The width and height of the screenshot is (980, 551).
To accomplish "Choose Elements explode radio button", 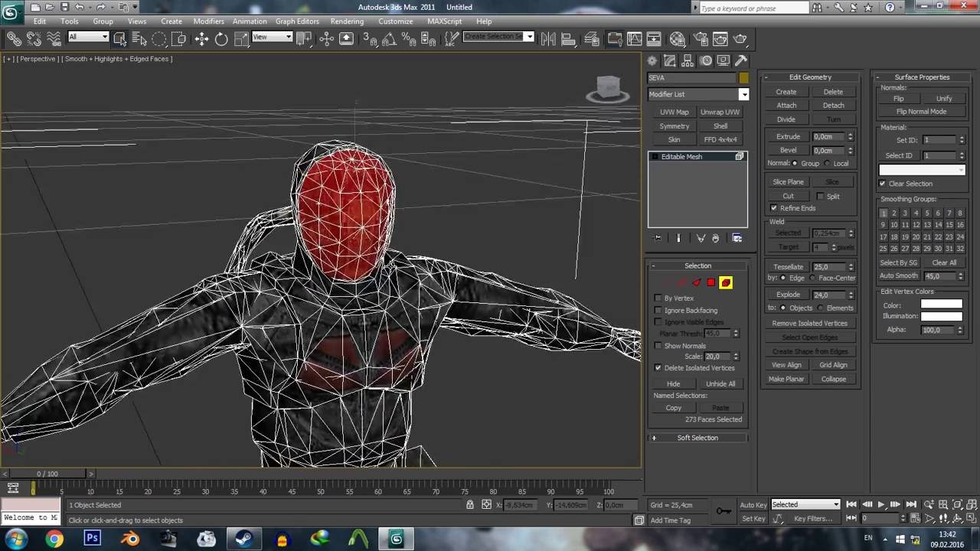I will point(821,308).
